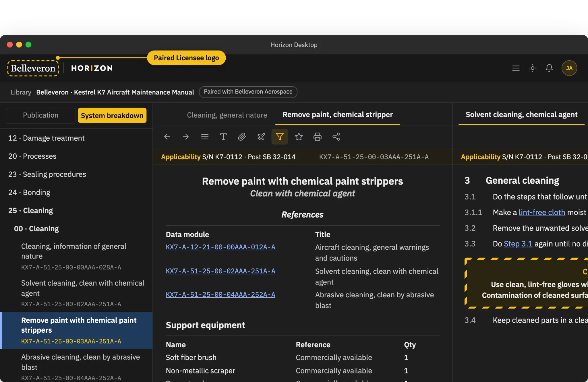Switch to Cleaning, general nature tab
Image resolution: width=588 pixels, height=382 pixels.
pos(227,115)
